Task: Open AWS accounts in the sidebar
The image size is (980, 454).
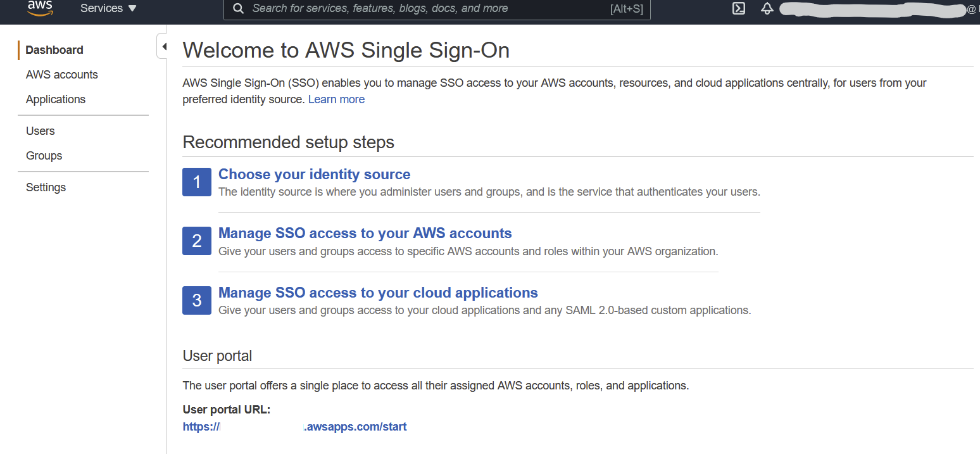Action: coord(62,75)
